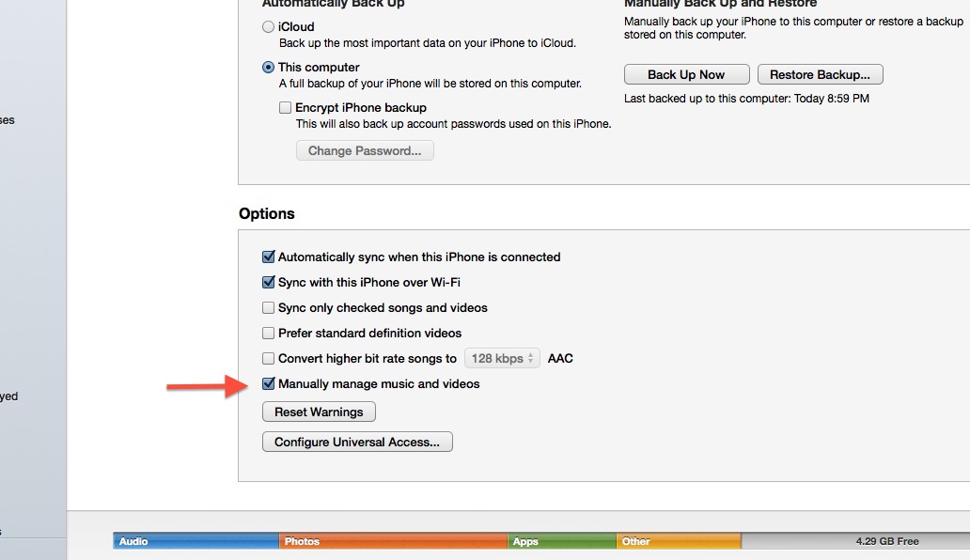Click the Back Up Now button
The width and height of the screenshot is (970, 560).
(x=686, y=75)
